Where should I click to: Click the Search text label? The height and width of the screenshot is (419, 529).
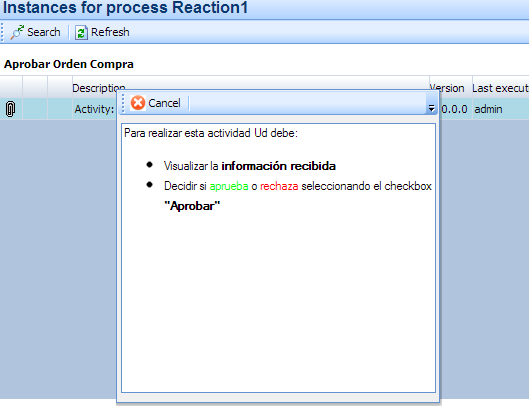pyautogui.click(x=44, y=32)
